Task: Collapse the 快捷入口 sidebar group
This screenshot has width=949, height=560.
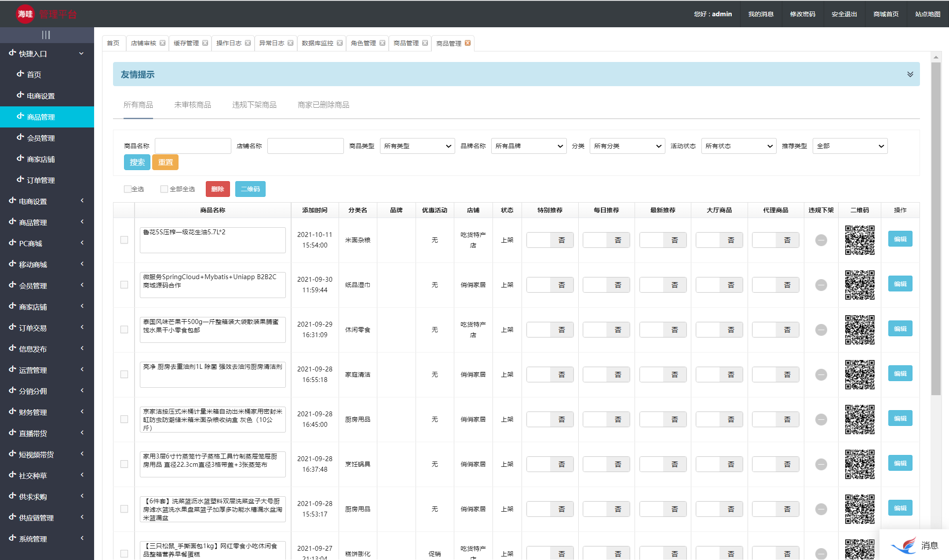Action: click(x=47, y=54)
